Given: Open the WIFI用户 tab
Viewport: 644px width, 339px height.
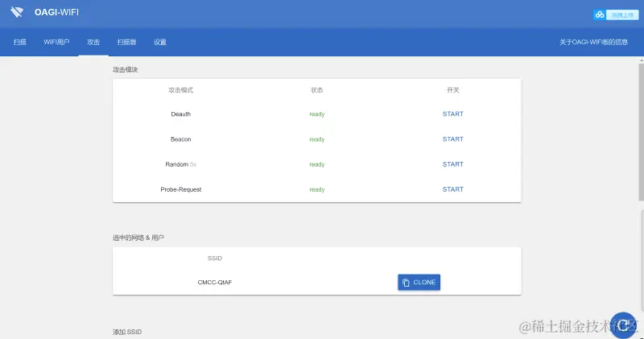Looking at the screenshot, I should point(56,42).
